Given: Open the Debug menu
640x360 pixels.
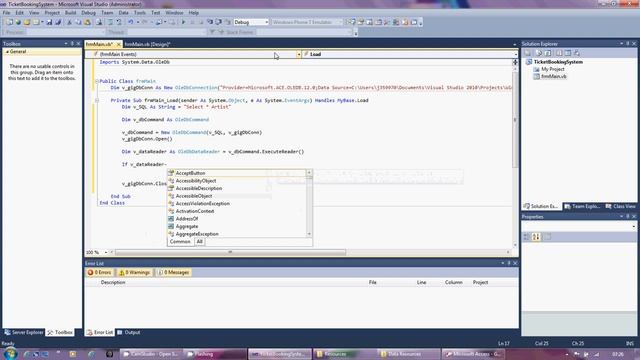Looking at the screenshot, I should [x=88, y=13].
